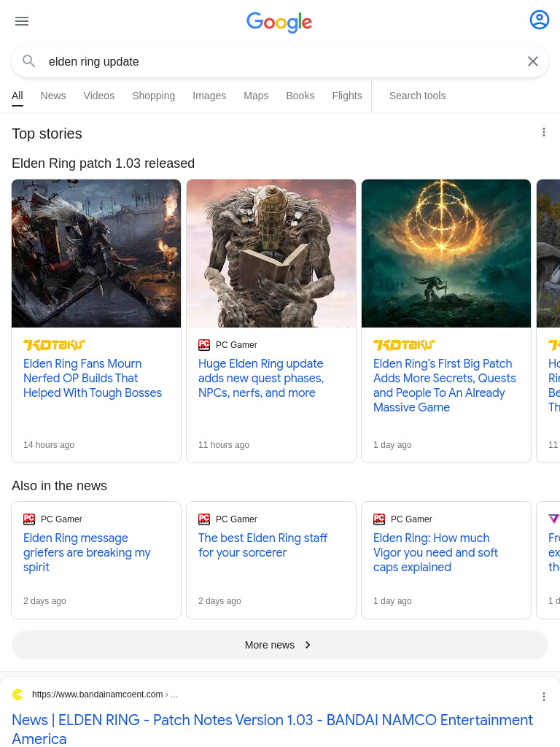Click the Top stories heading

pos(47,134)
